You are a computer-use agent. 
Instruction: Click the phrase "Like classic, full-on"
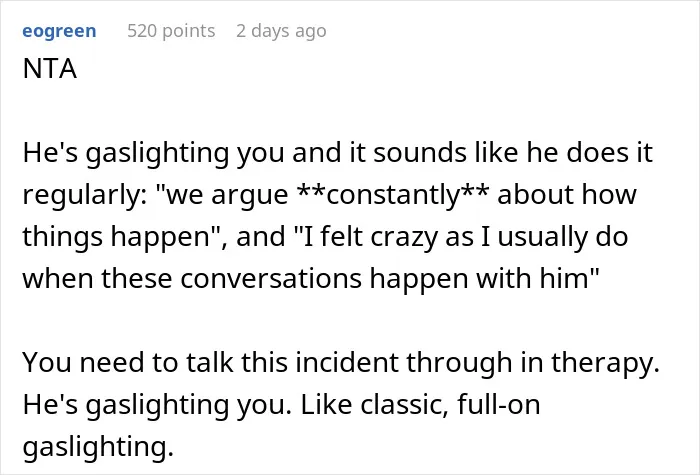[420, 404]
